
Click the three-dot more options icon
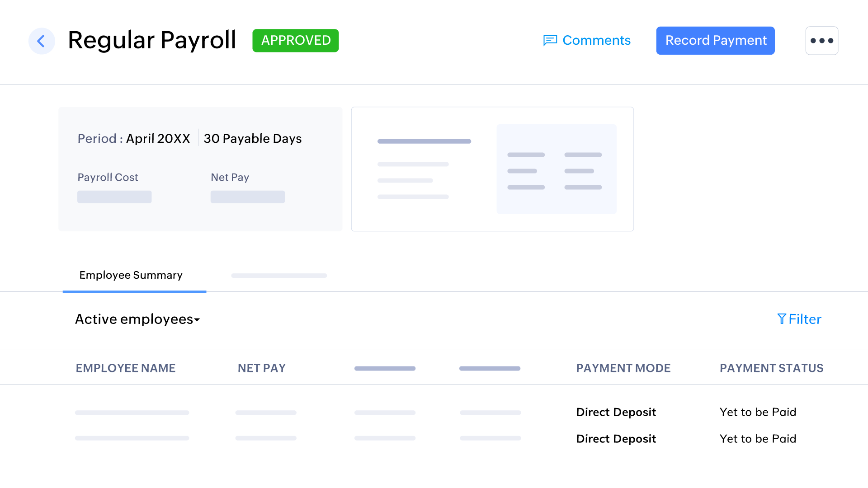click(x=822, y=40)
